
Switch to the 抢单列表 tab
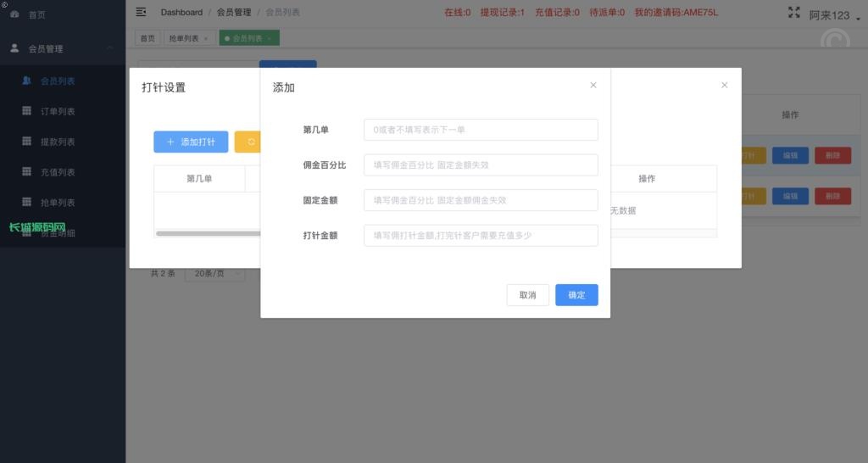[x=185, y=38]
